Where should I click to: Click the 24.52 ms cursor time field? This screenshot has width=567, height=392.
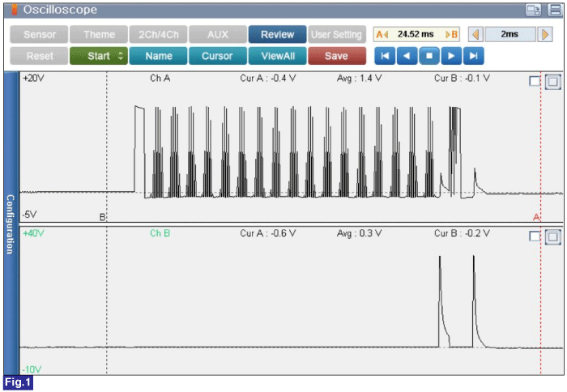[x=416, y=34]
